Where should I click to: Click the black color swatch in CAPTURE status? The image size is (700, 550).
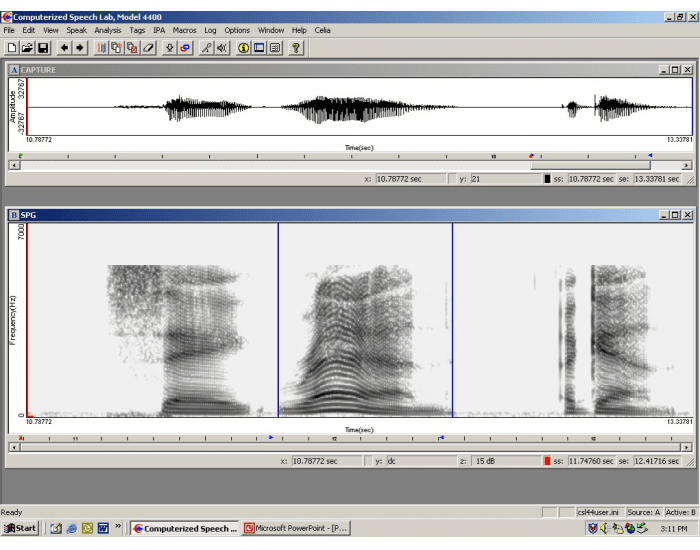click(x=547, y=179)
